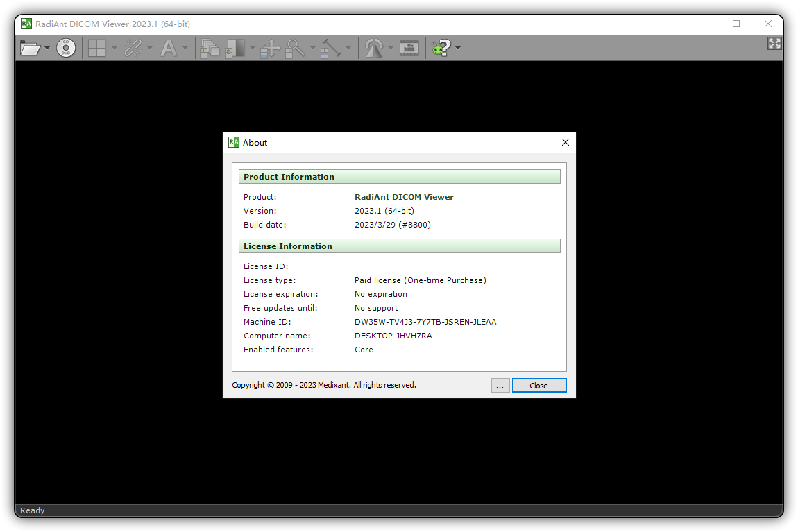Expand the 3D MPR dropdown arrow
This screenshot has width=798, height=532.
point(391,49)
